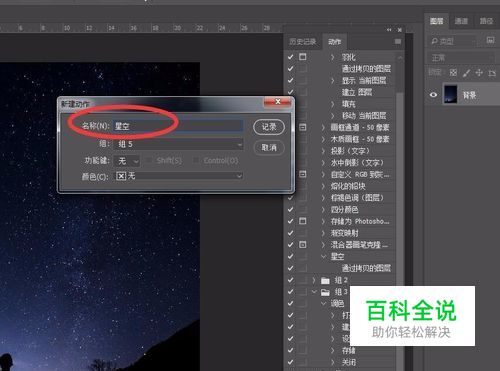Lock transparent pixels in Layers panel

(453, 72)
